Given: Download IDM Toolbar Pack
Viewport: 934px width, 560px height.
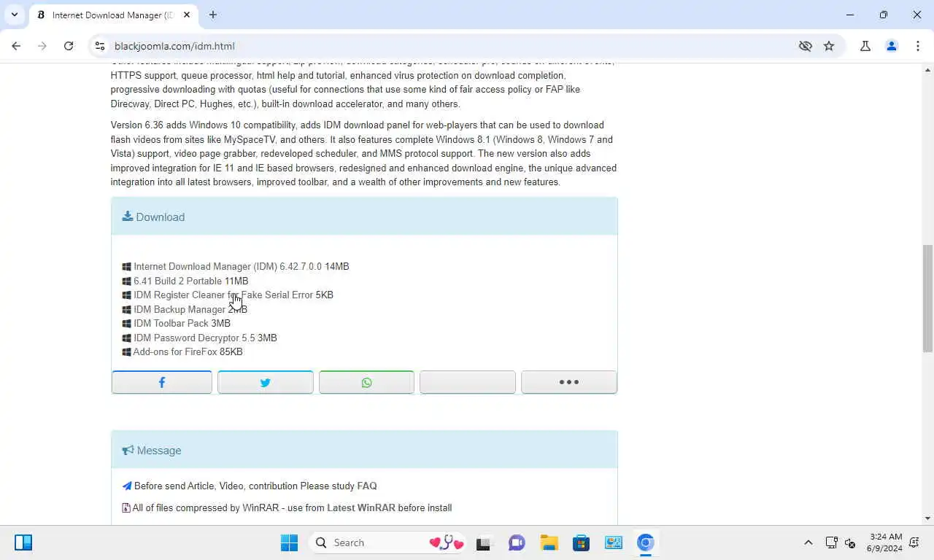Looking at the screenshot, I should (x=171, y=323).
